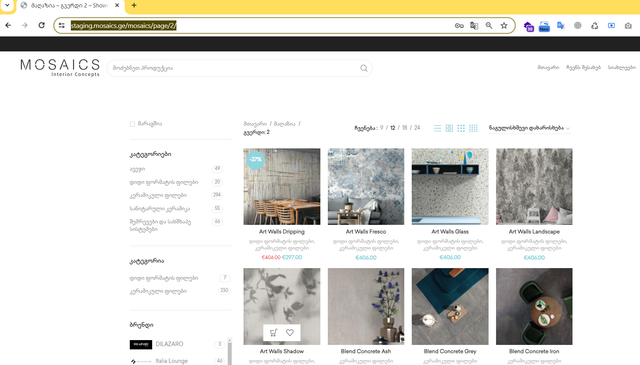The height and width of the screenshot is (365, 640).
Task: Open sorting dropdown above products
Action: 529,128
